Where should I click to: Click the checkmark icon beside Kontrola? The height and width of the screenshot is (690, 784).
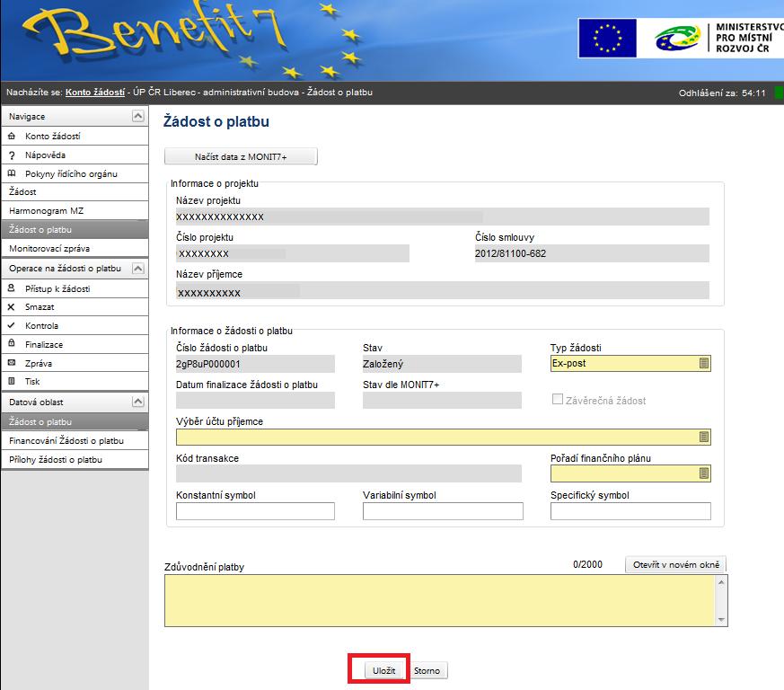(12, 325)
